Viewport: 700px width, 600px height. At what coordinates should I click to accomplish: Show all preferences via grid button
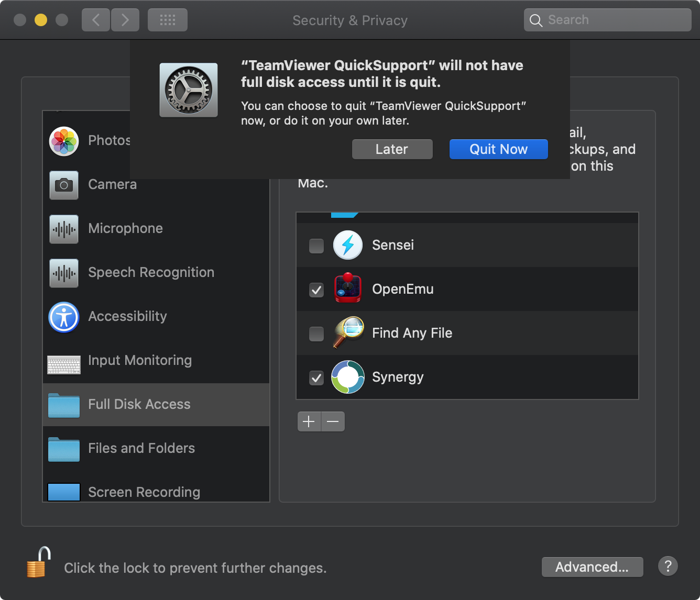click(x=168, y=20)
